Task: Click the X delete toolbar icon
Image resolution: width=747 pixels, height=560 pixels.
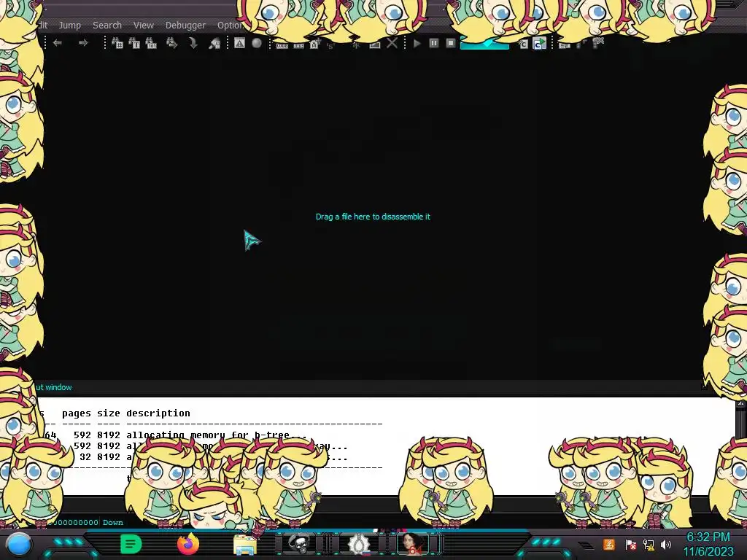Action: point(392,43)
